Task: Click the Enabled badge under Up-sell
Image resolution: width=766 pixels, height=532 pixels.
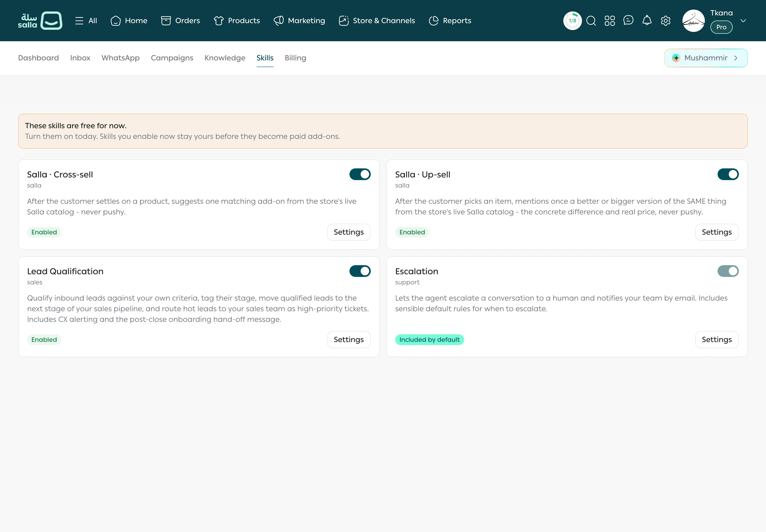Action: [412, 232]
